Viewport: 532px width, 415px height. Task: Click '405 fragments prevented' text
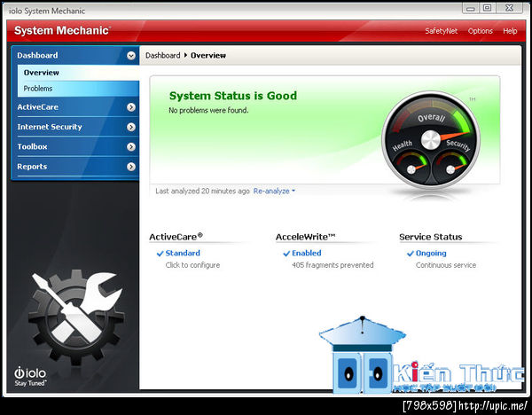pos(332,265)
